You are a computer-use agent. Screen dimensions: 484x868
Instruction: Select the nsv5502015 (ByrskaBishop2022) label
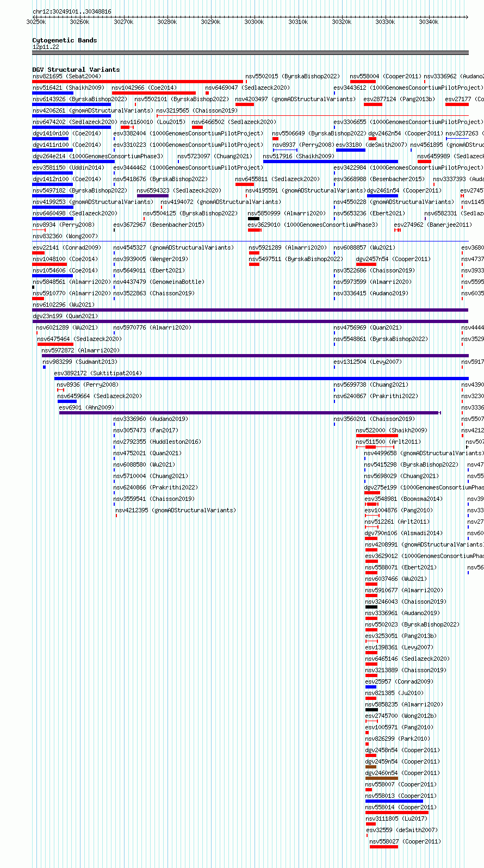(x=293, y=76)
